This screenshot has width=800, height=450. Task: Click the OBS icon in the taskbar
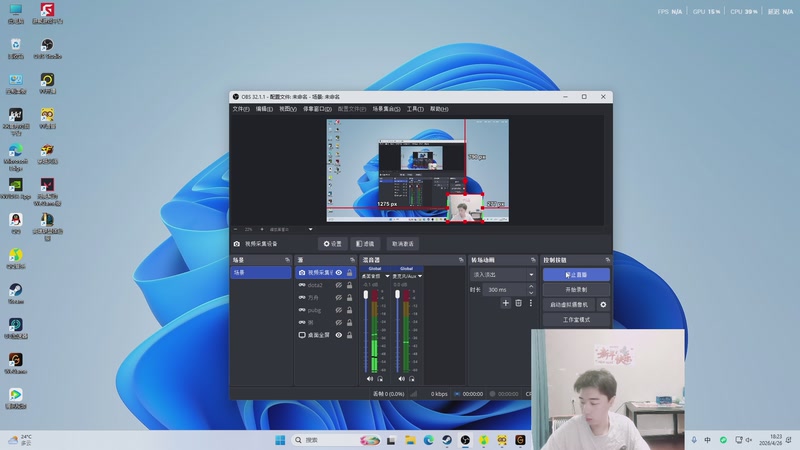click(465, 440)
